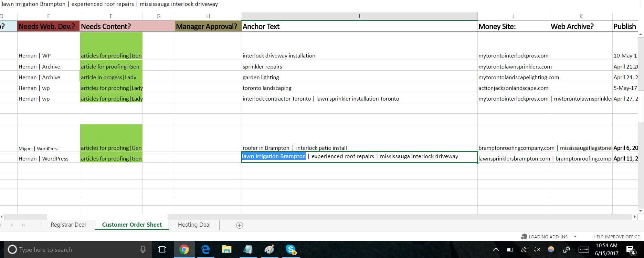Click the Task View icon
This screenshot has width=644, height=258.
coord(162,249)
